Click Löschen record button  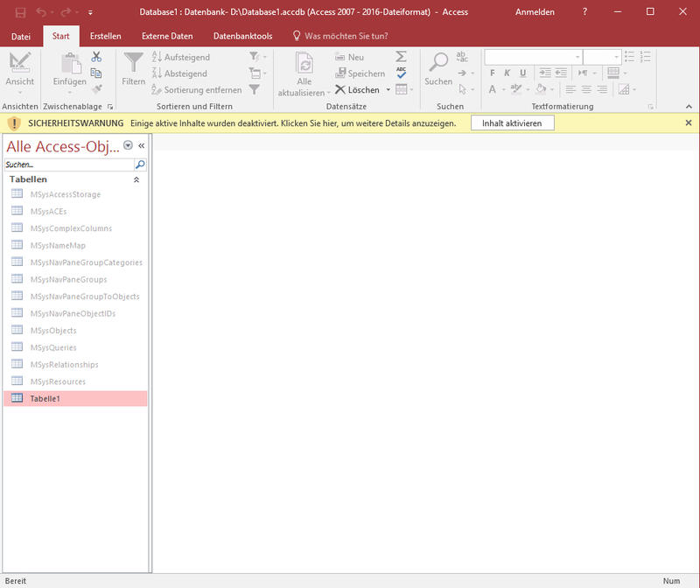pos(357,90)
